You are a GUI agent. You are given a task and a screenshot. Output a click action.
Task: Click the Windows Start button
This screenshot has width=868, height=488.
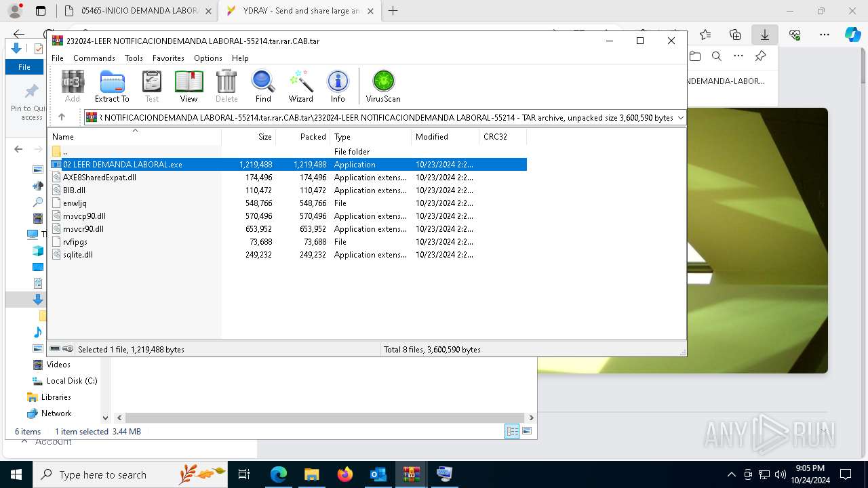click(x=16, y=474)
